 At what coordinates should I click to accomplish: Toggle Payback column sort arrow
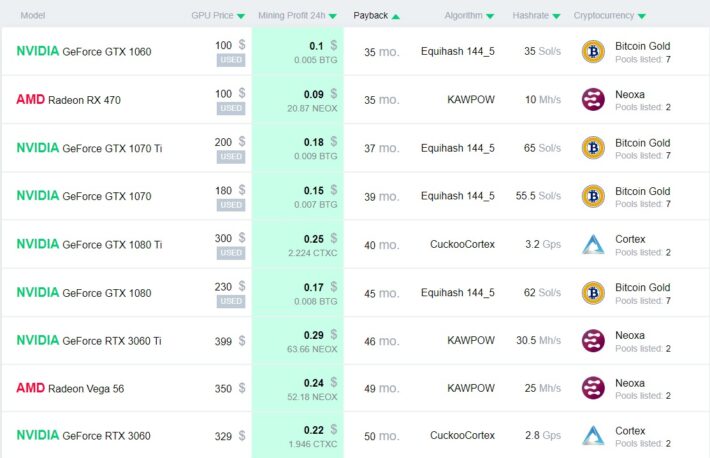396,17
